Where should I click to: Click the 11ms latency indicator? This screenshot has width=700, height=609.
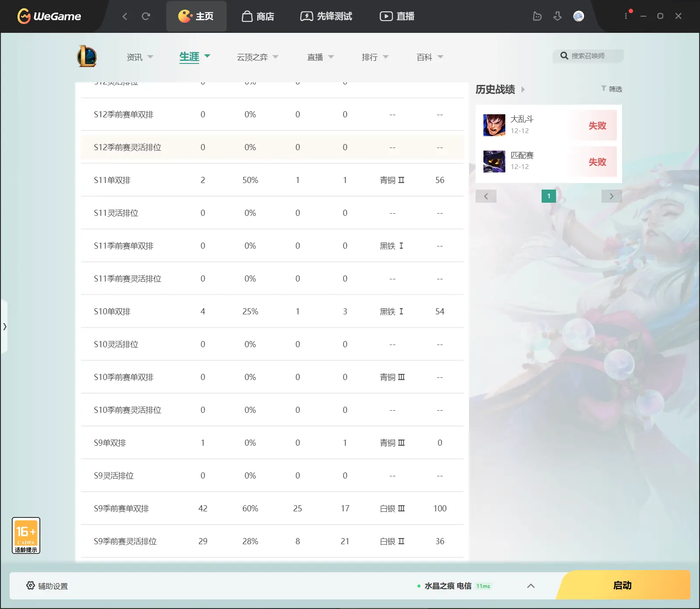point(483,586)
